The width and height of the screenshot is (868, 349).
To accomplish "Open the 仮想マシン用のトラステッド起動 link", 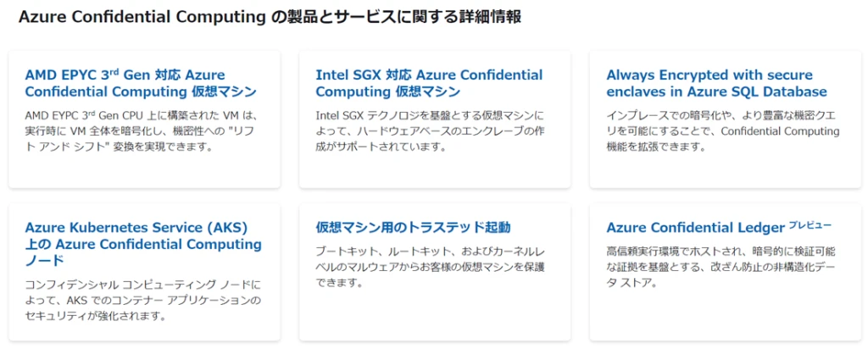I will 413,227.
